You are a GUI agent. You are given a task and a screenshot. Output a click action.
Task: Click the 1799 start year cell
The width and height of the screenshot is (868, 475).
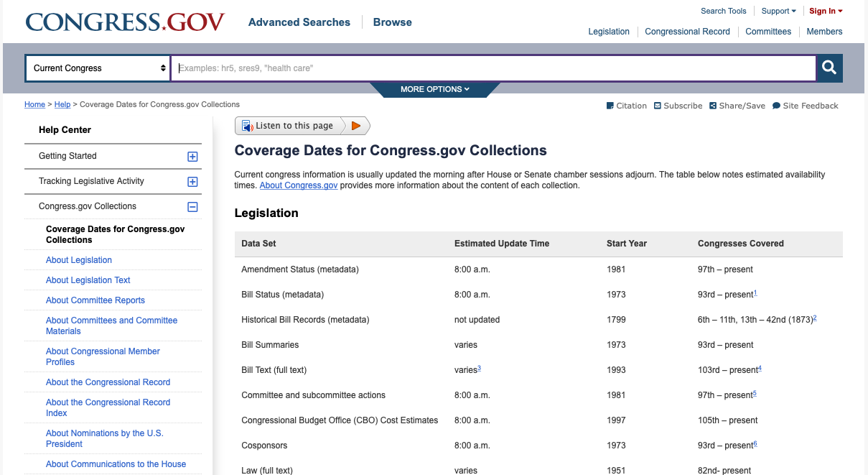(616, 320)
